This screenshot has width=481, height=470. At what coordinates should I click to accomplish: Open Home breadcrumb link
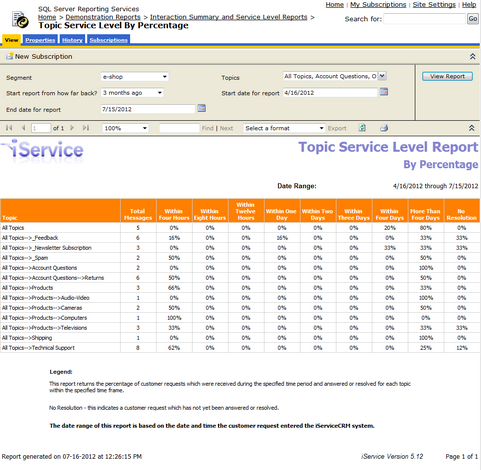[x=47, y=17]
